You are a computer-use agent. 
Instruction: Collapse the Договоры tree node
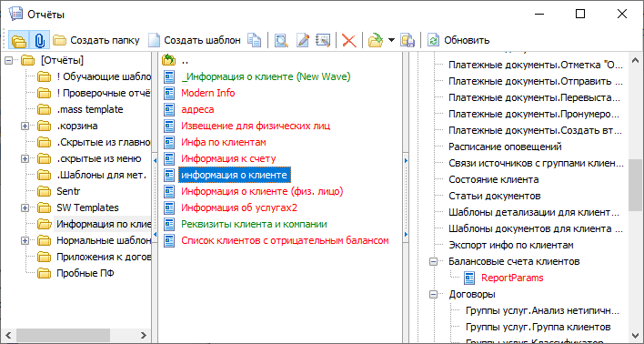[x=433, y=295]
